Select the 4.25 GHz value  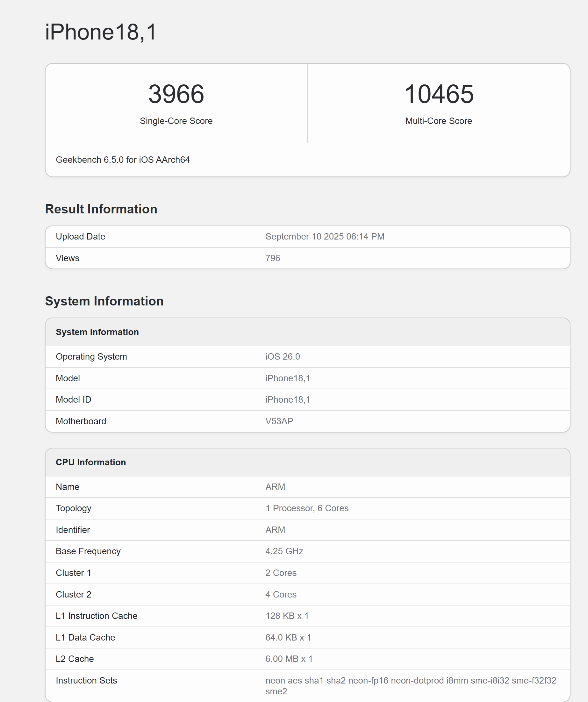pyautogui.click(x=284, y=551)
